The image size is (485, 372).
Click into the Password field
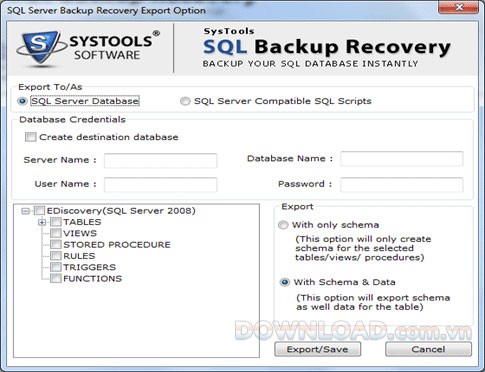click(x=402, y=184)
